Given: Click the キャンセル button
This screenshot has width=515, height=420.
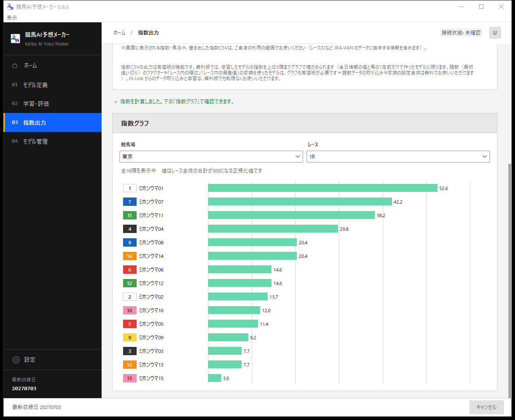Looking at the screenshot, I should (487, 407).
